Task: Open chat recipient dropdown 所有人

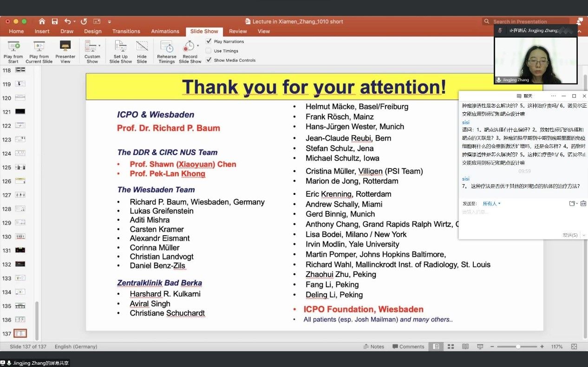Action: pyautogui.click(x=491, y=204)
